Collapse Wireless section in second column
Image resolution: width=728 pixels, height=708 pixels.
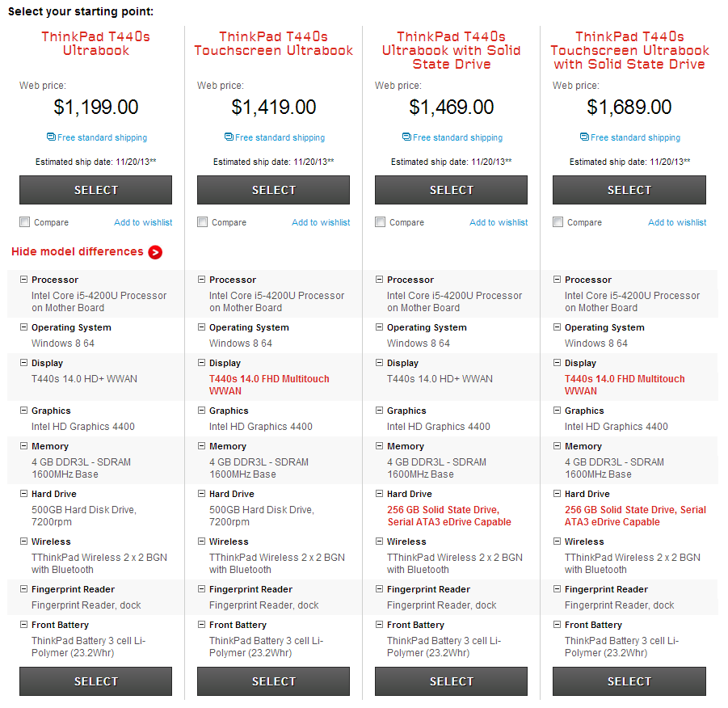(201, 542)
